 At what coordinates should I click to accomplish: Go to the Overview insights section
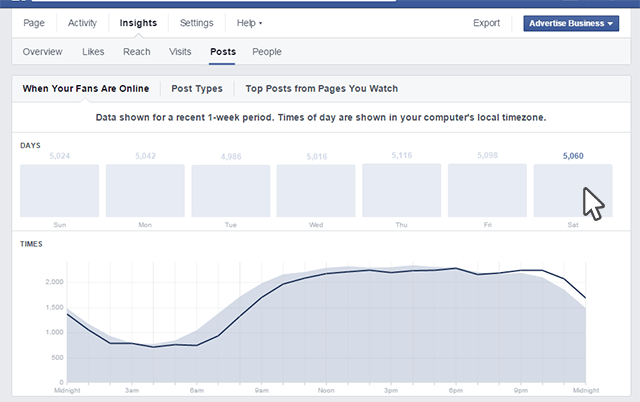pyautogui.click(x=42, y=52)
